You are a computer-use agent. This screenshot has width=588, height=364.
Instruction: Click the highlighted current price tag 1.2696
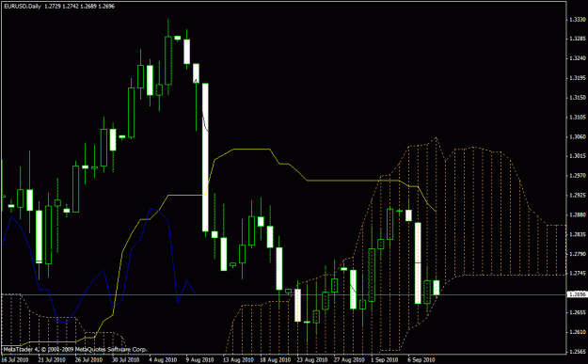[577, 294]
